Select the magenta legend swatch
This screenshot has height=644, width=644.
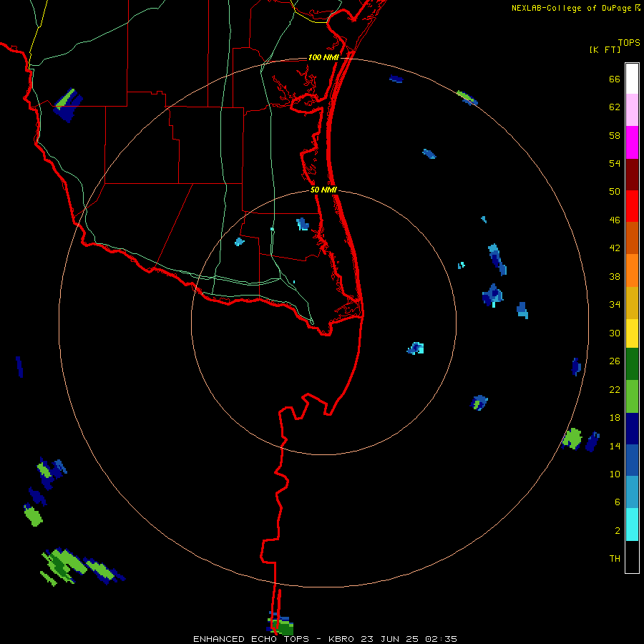(632, 142)
